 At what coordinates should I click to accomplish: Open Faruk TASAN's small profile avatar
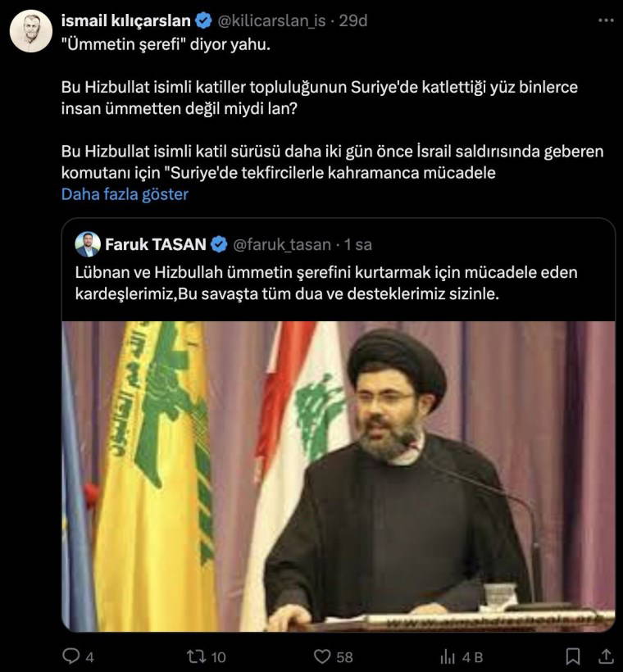click(x=88, y=244)
